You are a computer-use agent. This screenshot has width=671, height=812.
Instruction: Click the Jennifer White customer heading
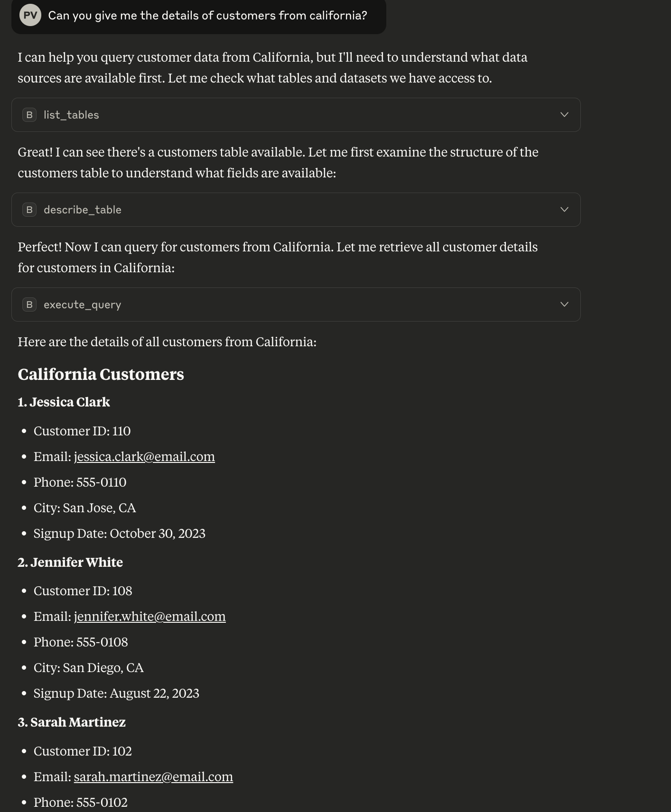[x=70, y=563]
